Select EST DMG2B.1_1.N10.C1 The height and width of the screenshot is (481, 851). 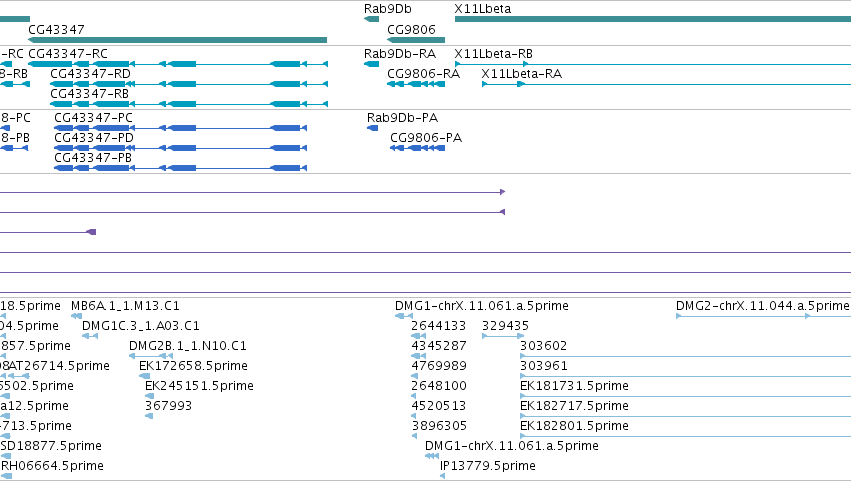[188, 346]
